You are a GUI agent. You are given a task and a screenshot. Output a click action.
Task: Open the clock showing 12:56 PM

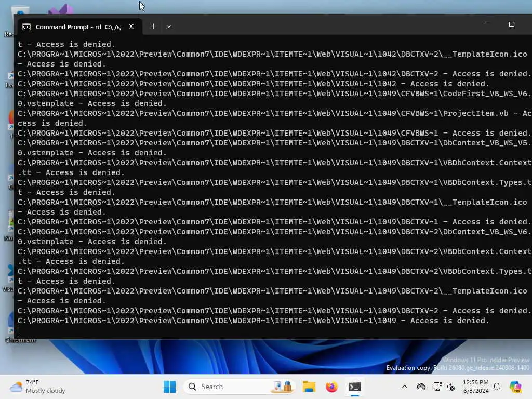pos(476,387)
